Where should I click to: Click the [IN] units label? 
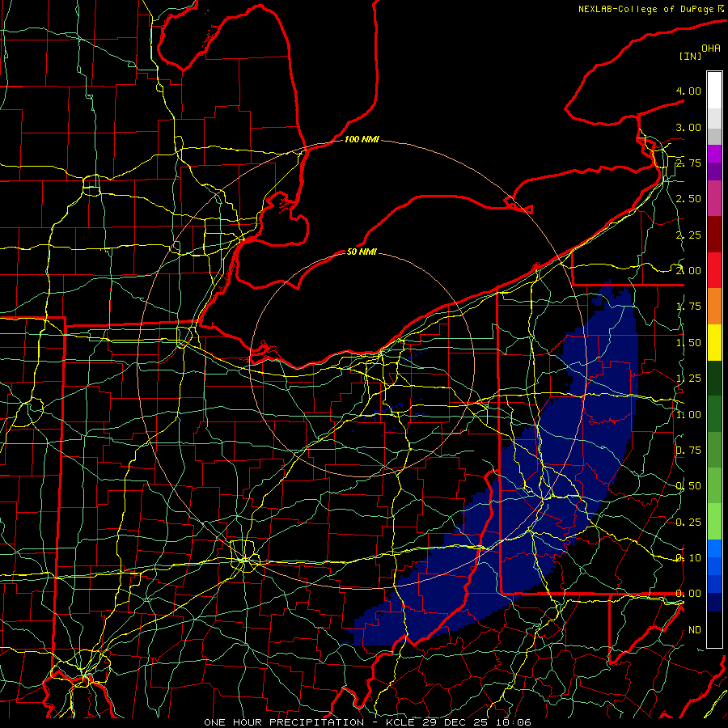(x=690, y=56)
